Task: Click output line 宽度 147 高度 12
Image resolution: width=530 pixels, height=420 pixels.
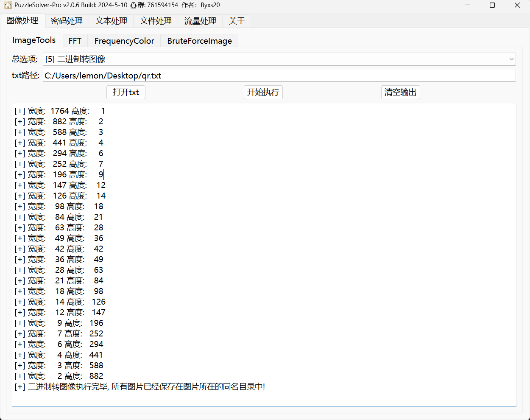Action: click(60, 185)
